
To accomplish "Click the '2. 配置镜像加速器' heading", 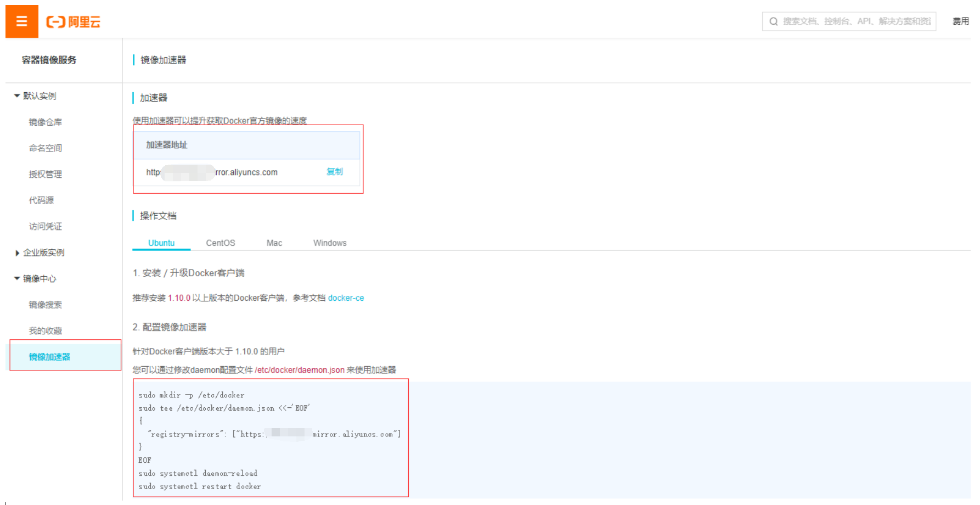I will 170,327.
